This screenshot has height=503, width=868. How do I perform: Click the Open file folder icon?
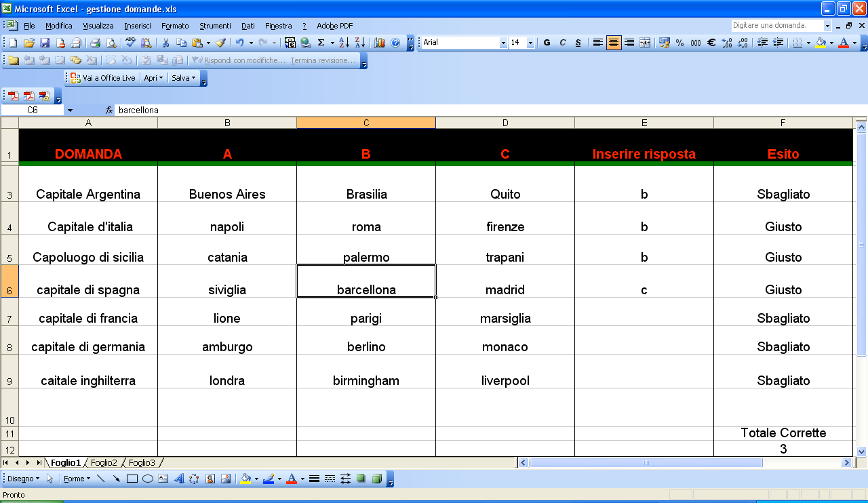click(x=29, y=43)
